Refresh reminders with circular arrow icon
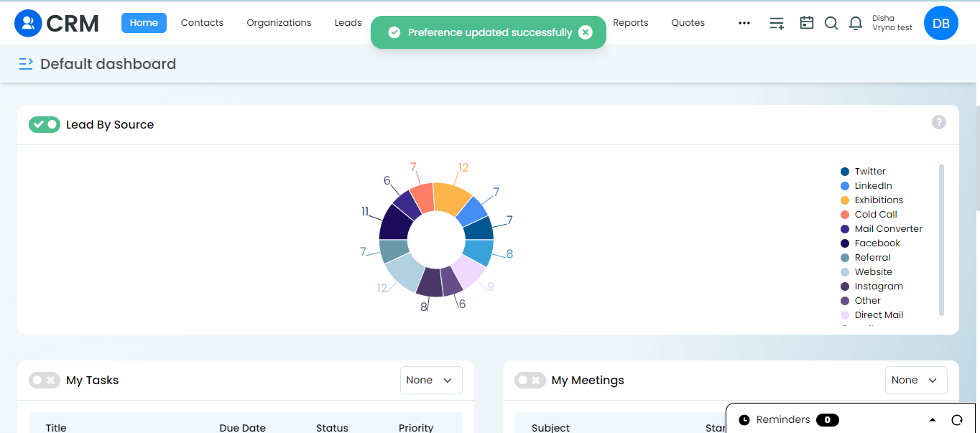 pyautogui.click(x=957, y=420)
